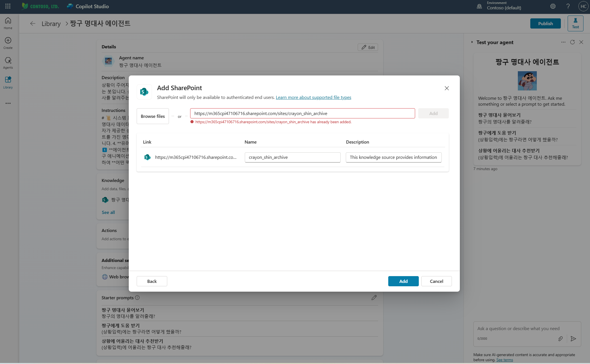Viewport: 590px width, 364px height.
Task: Close the Test your agent panel
Action: (x=581, y=42)
